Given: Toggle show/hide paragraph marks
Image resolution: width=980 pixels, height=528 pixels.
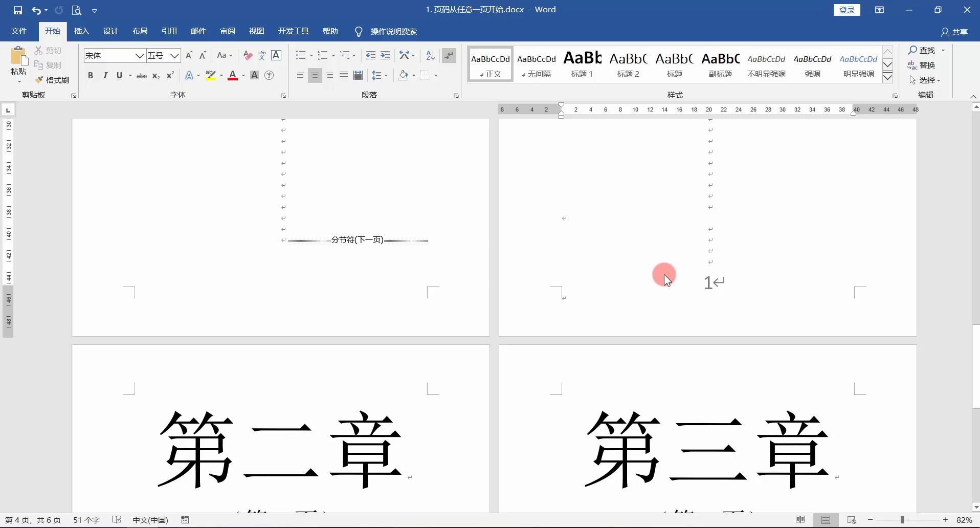Looking at the screenshot, I should (449, 55).
